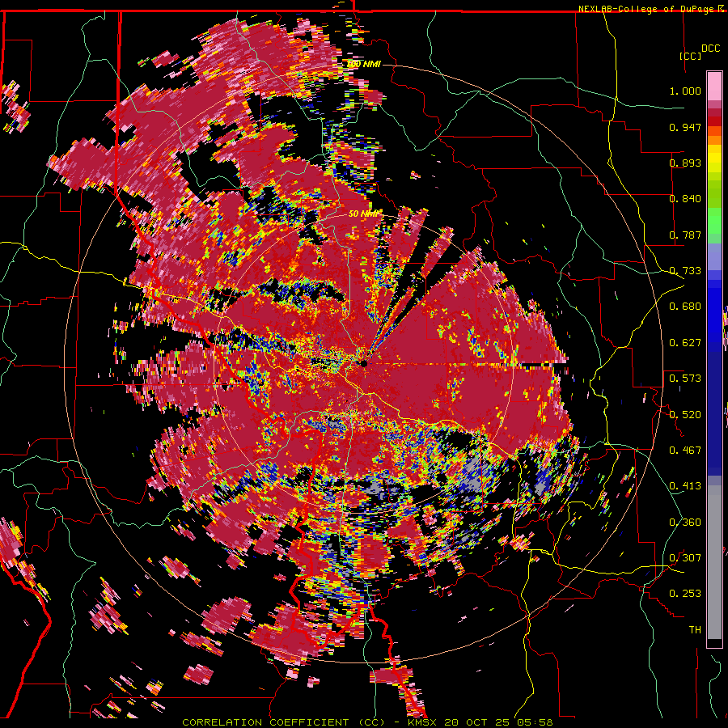Click the 0.627 scale value
Screen dimensions: 728x728
[x=685, y=343]
